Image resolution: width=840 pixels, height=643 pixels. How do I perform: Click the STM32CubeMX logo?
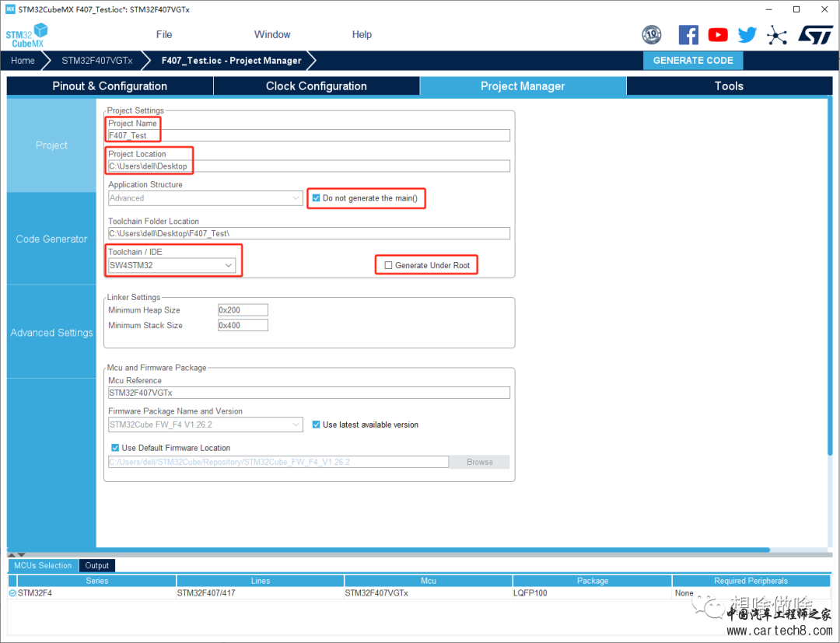coord(26,35)
